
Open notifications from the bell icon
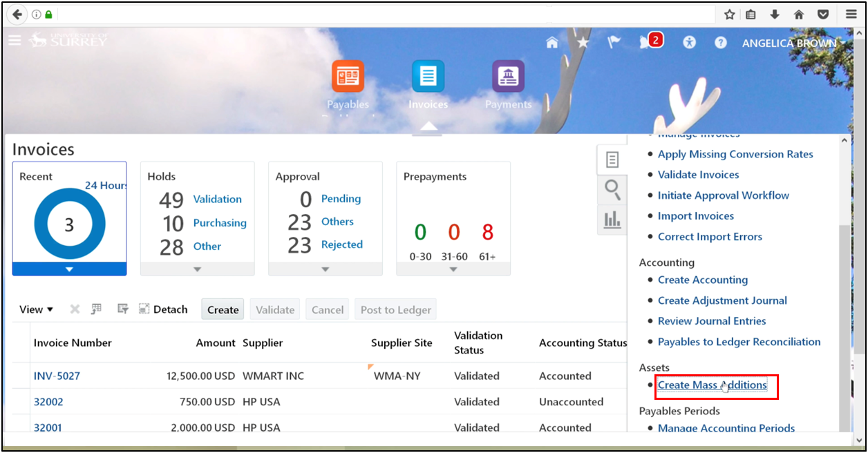pyautogui.click(x=645, y=42)
